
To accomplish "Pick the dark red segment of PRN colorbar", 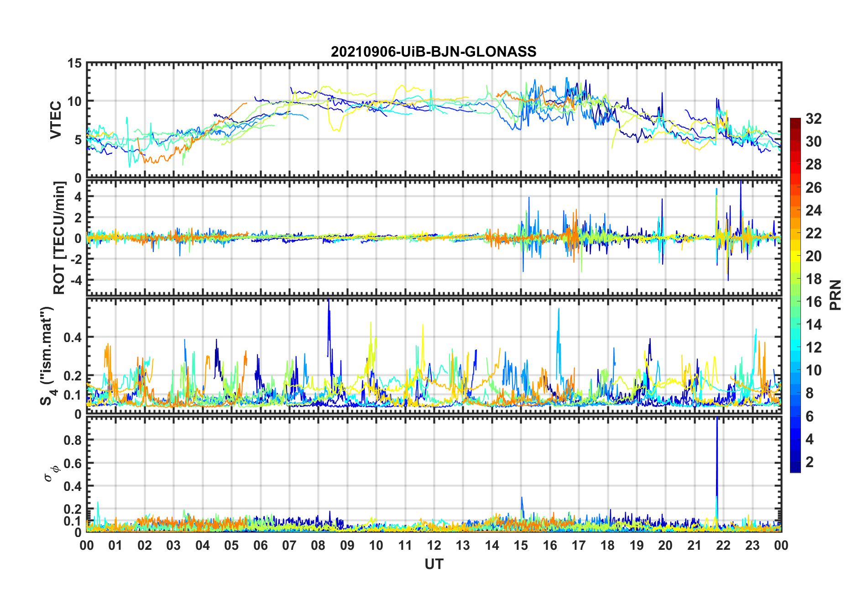I will pyautogui.click(x=795, y=123).
